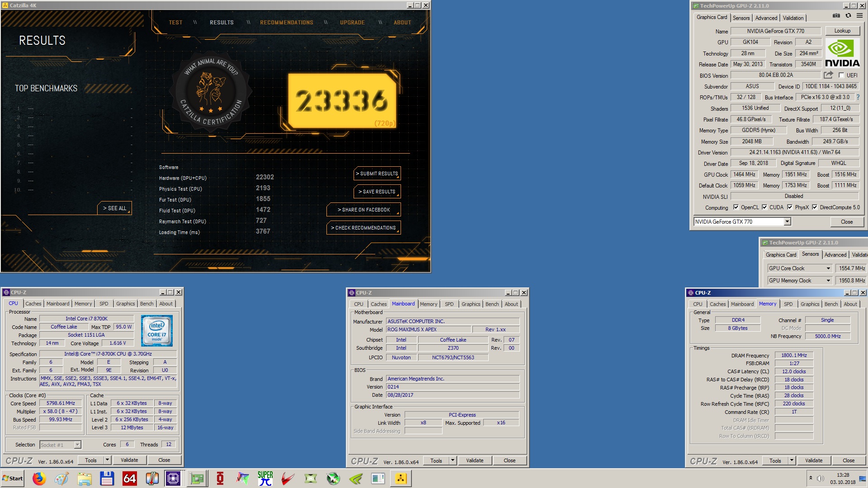Click the GPU-Z refresh icon
The image size is (868, 488).
click(848, 16)
